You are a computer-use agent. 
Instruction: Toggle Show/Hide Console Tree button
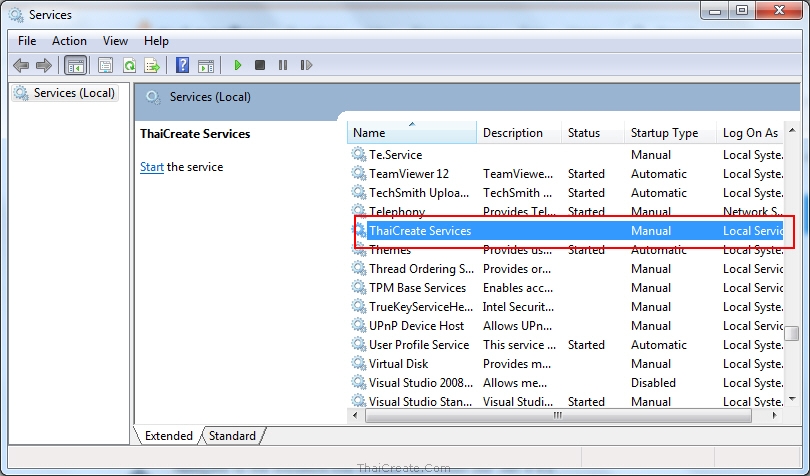tap(75, 66)
